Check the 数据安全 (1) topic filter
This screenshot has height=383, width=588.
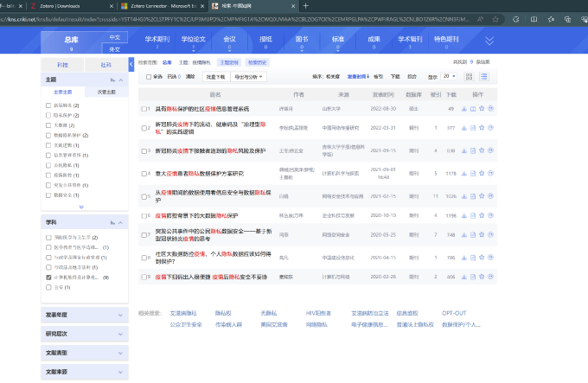coord(48,195)
